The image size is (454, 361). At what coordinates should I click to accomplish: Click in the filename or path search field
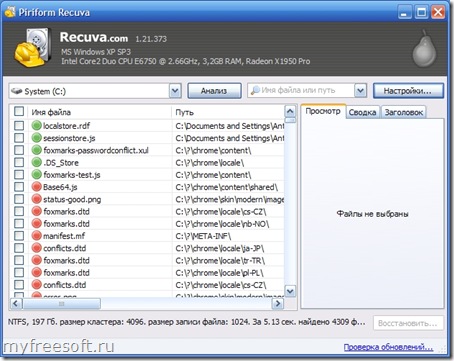pos(302,90)
